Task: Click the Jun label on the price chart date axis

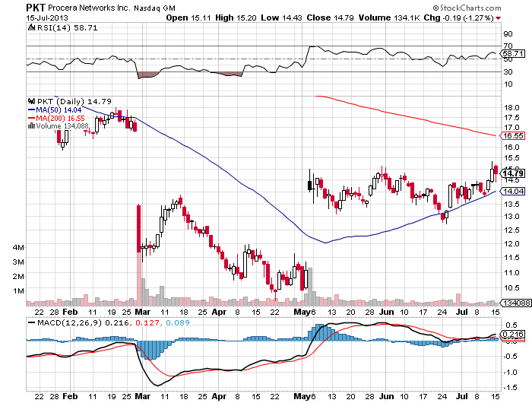Action: 386,312
